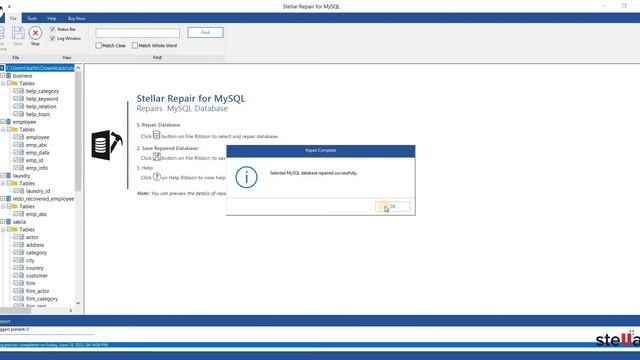Click the database icon beside the laundry node
This screenshot has height=360, width=640.
(x=9, y=176)
